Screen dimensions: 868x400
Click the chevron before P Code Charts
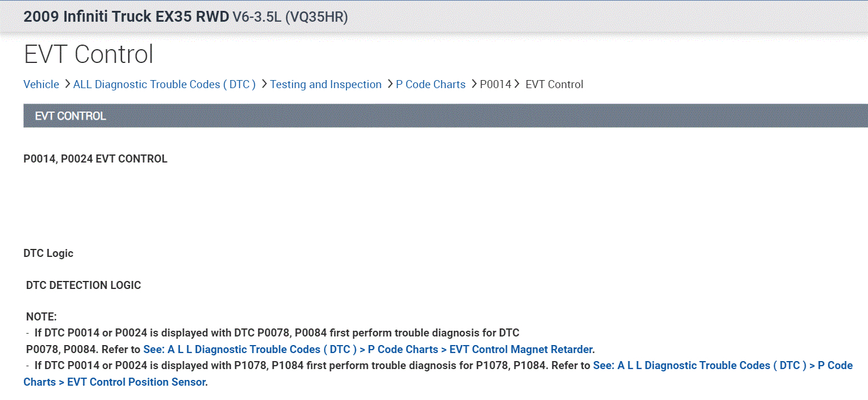tap(389, 85)
